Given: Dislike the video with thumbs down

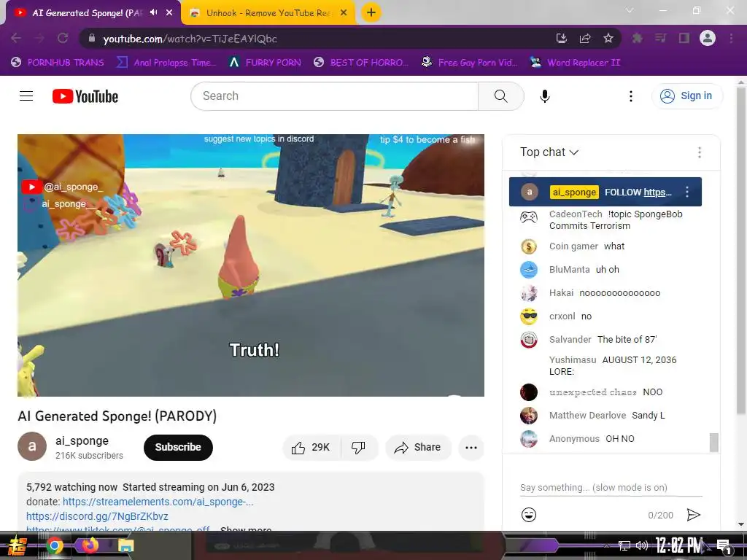Looking at the screenshot, I should [x=359, y=447].
